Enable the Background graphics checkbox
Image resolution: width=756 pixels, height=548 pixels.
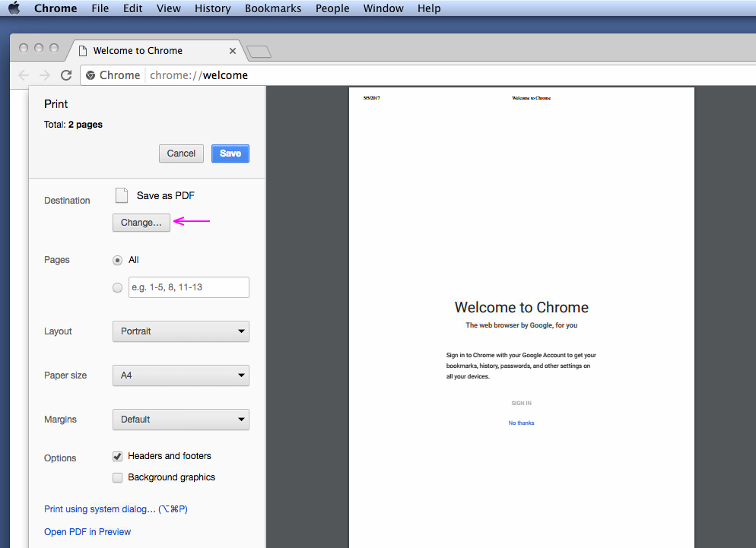pos(118,477)
